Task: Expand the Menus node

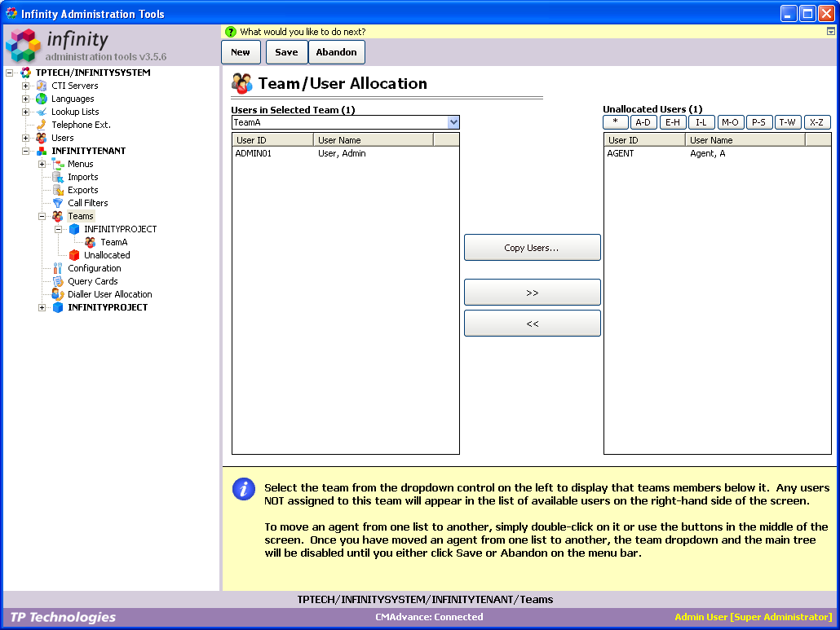Action: click(42, 164)
